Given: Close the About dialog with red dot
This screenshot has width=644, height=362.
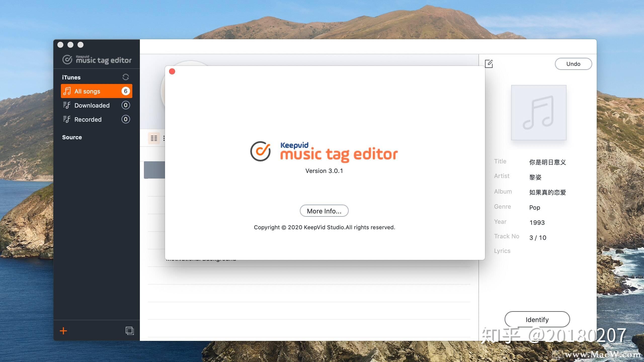Looking at the screenshot, I should (x=172, y=72).
